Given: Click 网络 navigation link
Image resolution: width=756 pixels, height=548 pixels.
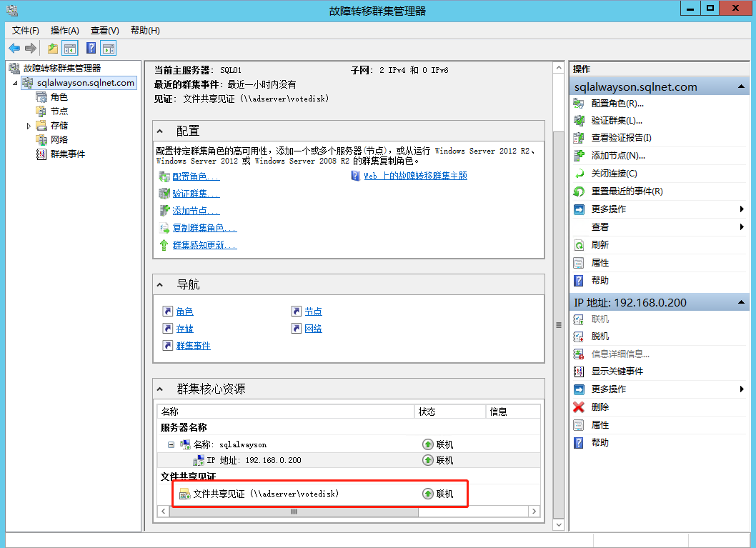Looking at the screenshot, I should pyautogui.click(x=314, y=329).
